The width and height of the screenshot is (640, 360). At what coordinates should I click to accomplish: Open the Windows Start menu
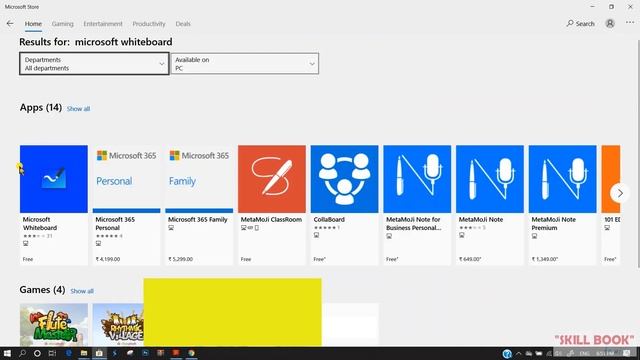click(7, 353)
